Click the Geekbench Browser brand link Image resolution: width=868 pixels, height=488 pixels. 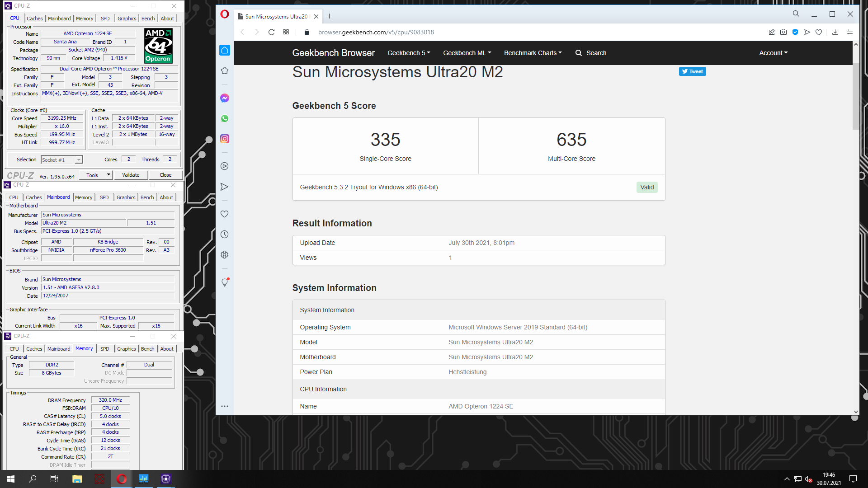coord(333,53)
